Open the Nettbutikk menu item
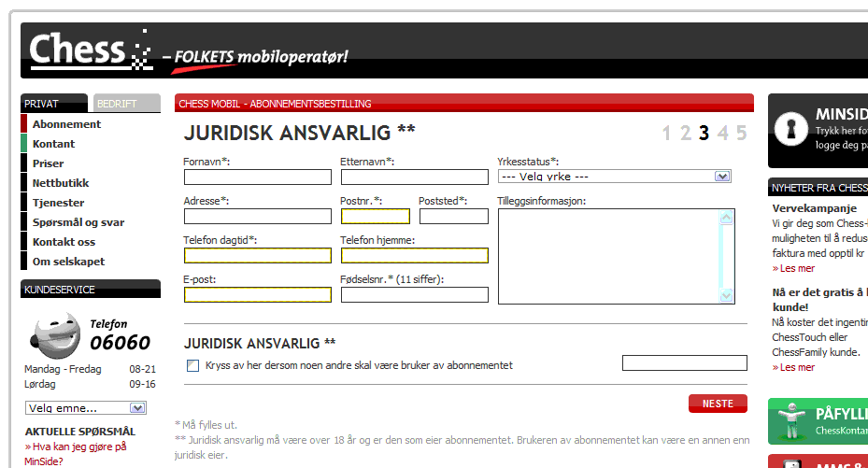Screen dimensions: 868x468 (61, 183)
